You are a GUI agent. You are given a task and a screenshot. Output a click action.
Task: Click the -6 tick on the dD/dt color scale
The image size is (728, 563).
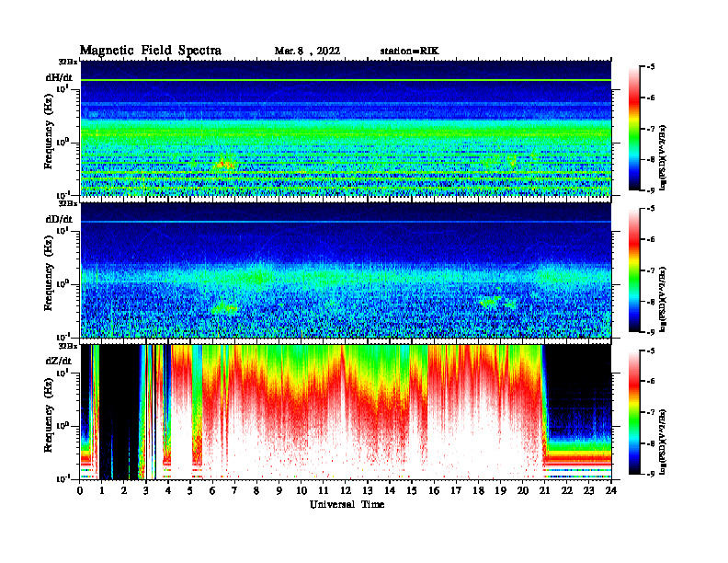pos(650,239)
